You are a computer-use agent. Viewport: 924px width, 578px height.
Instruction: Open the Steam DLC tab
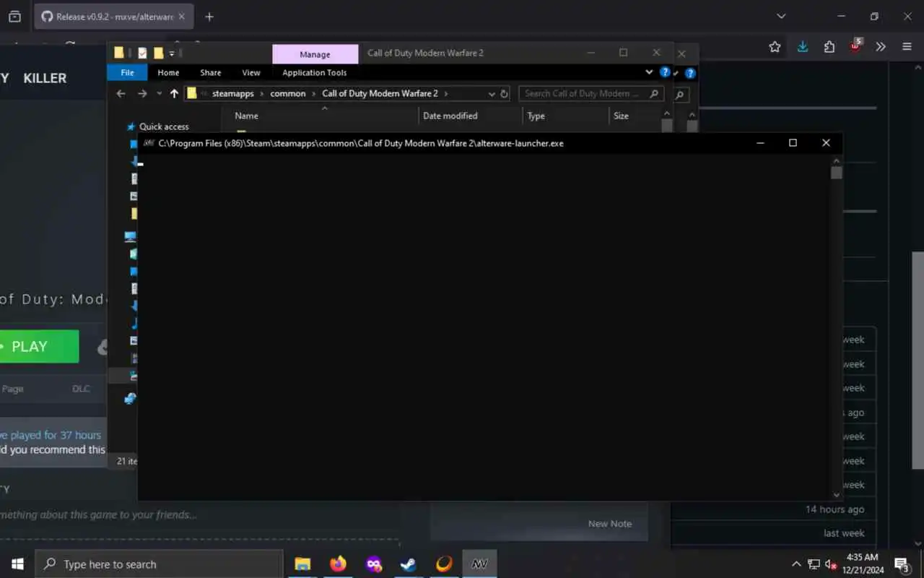(x=81, y=389)
